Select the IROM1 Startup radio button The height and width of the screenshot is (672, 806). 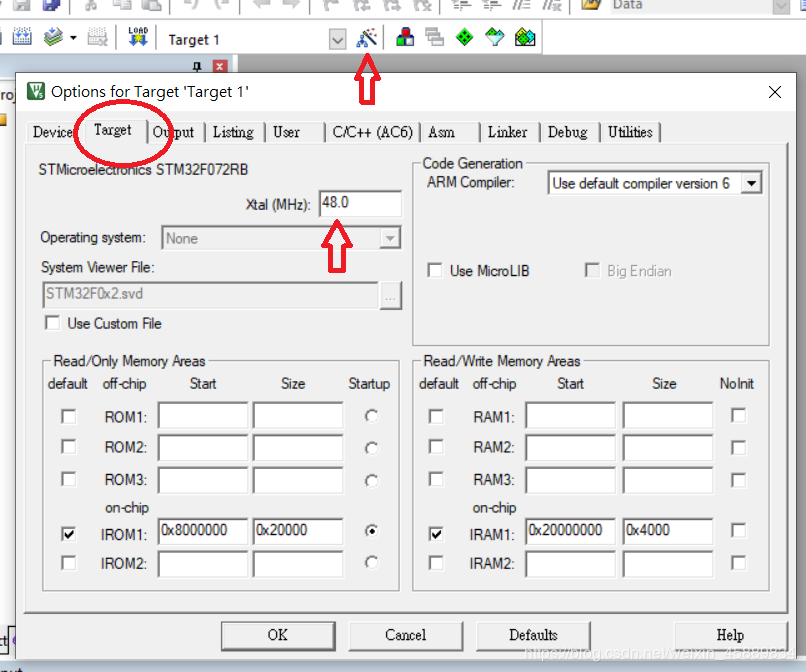tap(371, 530)
